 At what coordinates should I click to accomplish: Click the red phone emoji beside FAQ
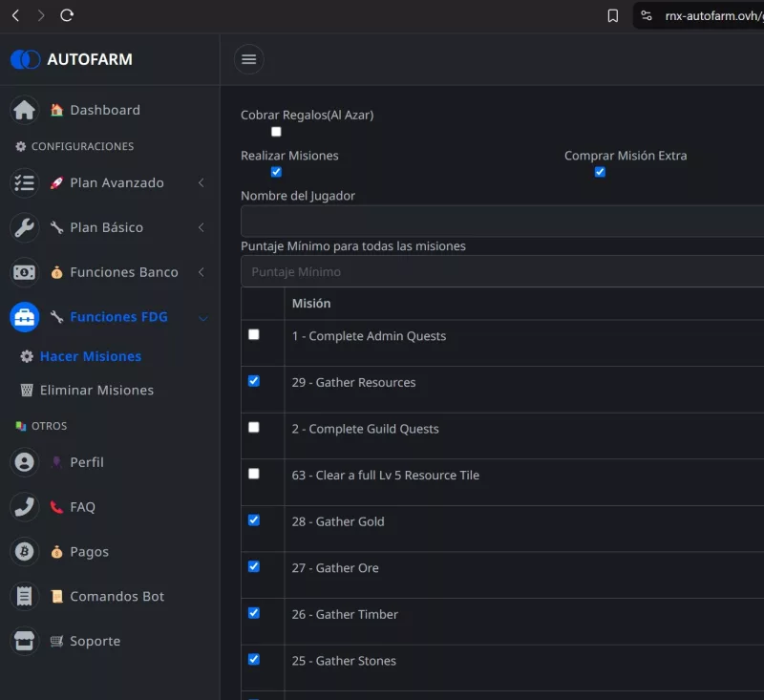pos(57,507)
